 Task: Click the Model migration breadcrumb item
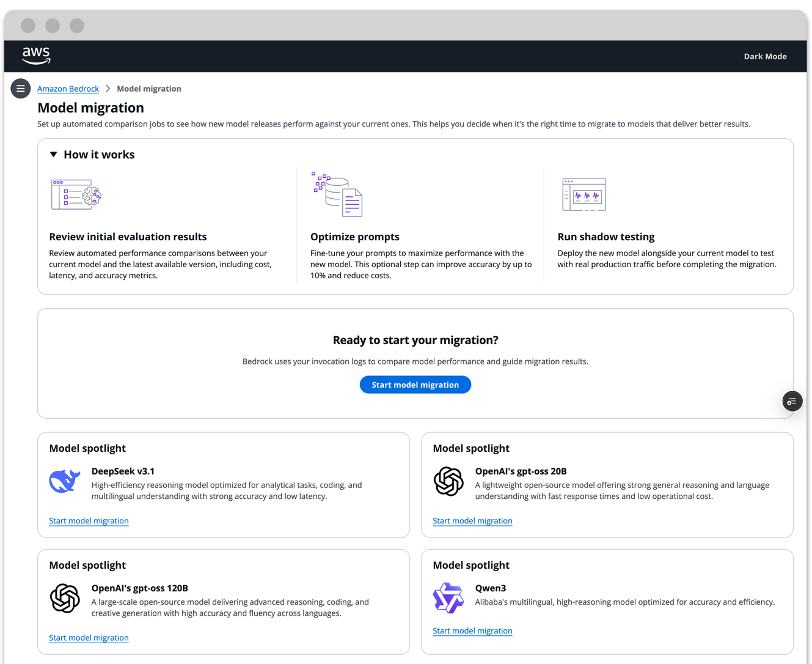[x=149, y=89]
